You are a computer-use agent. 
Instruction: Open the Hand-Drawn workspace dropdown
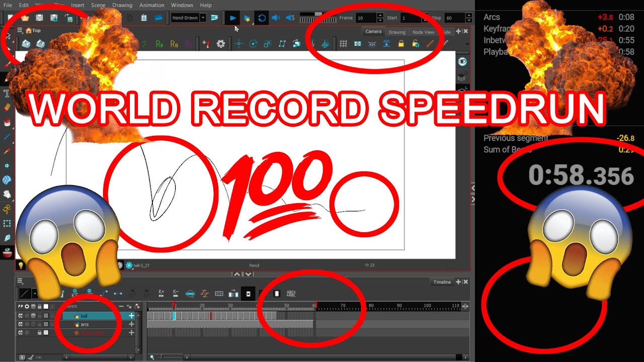[x=189, y=18]
